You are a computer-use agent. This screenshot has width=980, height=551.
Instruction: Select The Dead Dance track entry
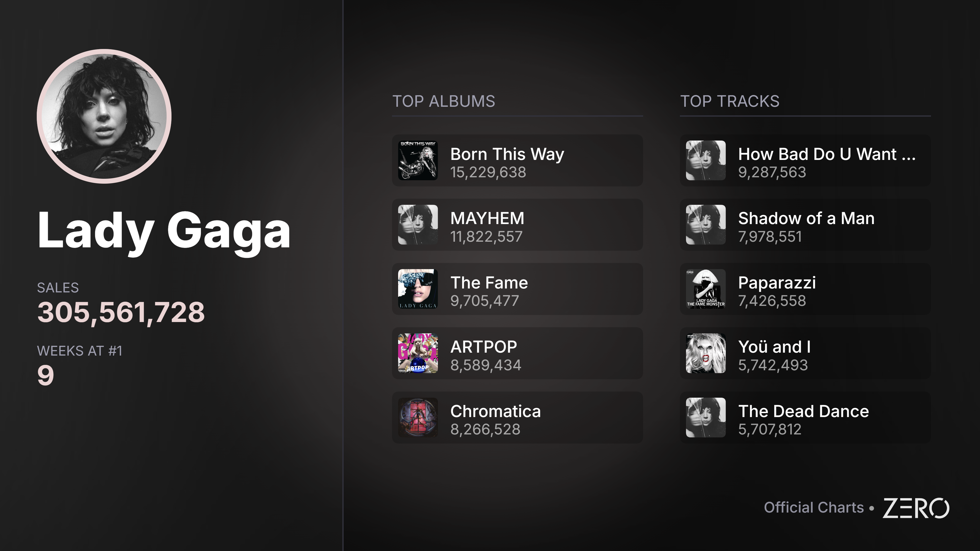[805, 418]
